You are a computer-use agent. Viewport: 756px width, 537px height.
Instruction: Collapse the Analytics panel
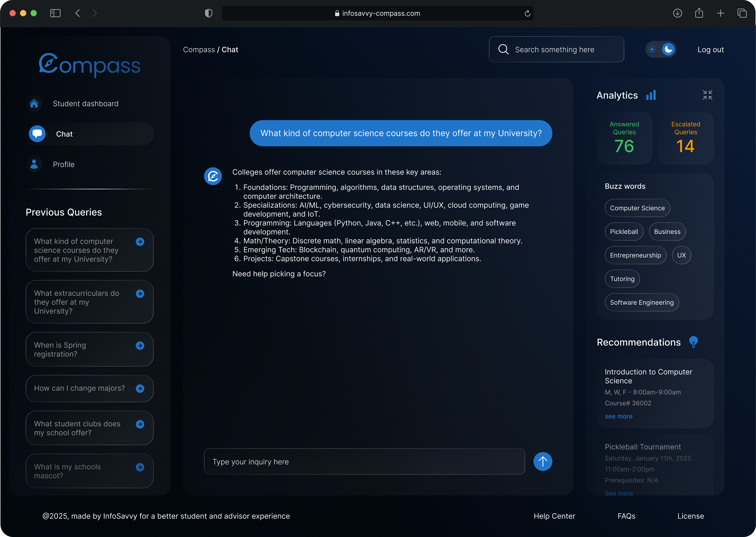click(x=707, y=95)
